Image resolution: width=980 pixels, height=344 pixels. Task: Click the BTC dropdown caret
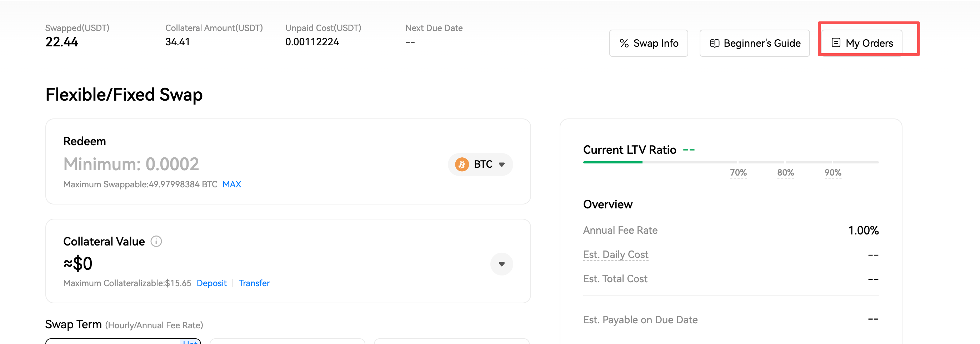coord(502,165)
